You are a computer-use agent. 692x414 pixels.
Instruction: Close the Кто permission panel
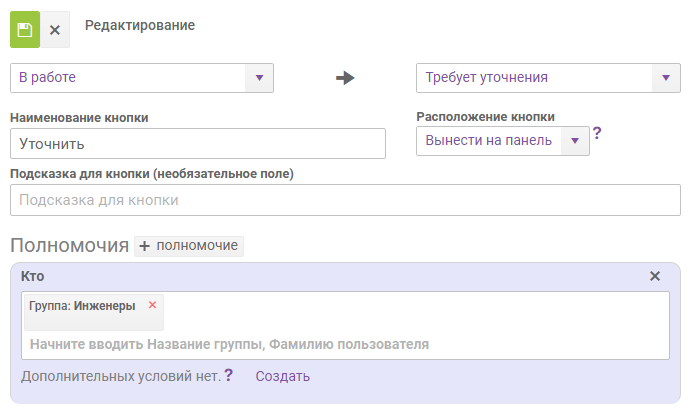click(x=655, y=276)
